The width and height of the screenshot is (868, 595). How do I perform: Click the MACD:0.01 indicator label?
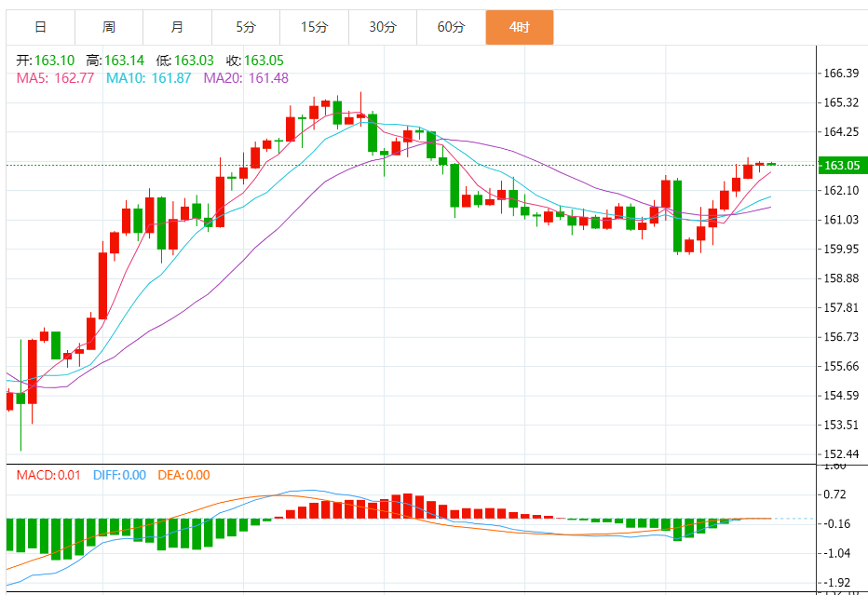click(48, 475)
